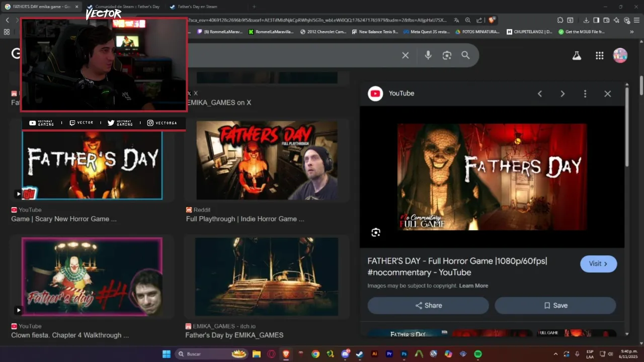Viewport: 644px width, 362px height.
Task: Open CHUPETELAND2 bookmark
Action: pyautogui.click(x=529, y=32)
